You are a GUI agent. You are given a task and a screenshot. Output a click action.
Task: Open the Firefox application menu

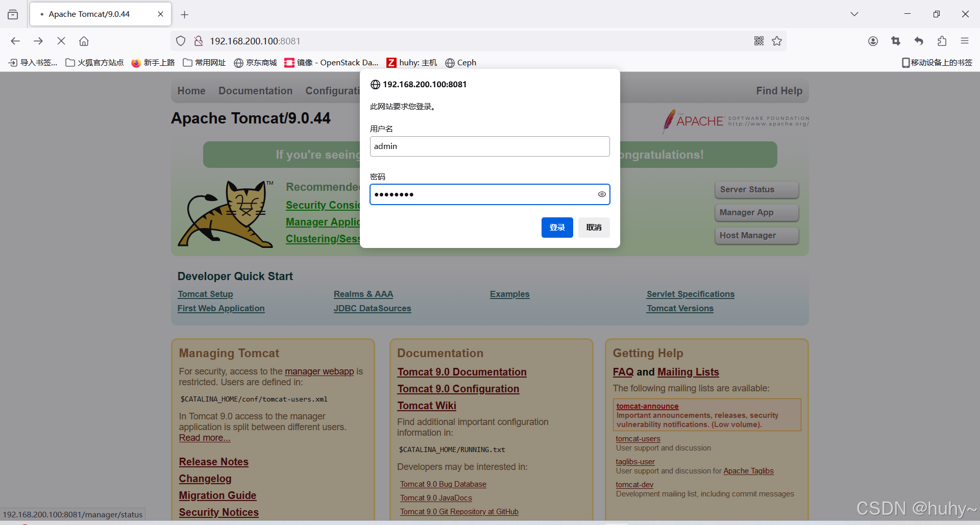(x=965, y=41)
